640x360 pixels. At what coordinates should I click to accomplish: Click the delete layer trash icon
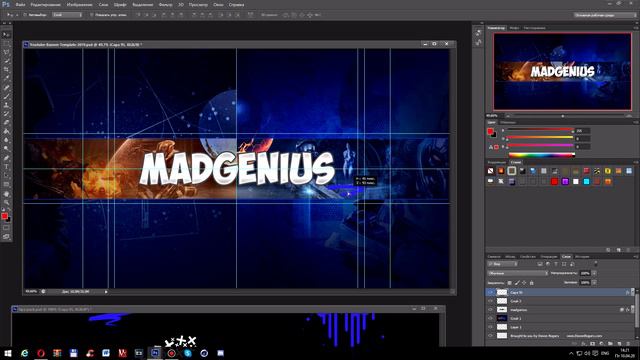pos(628,344)
